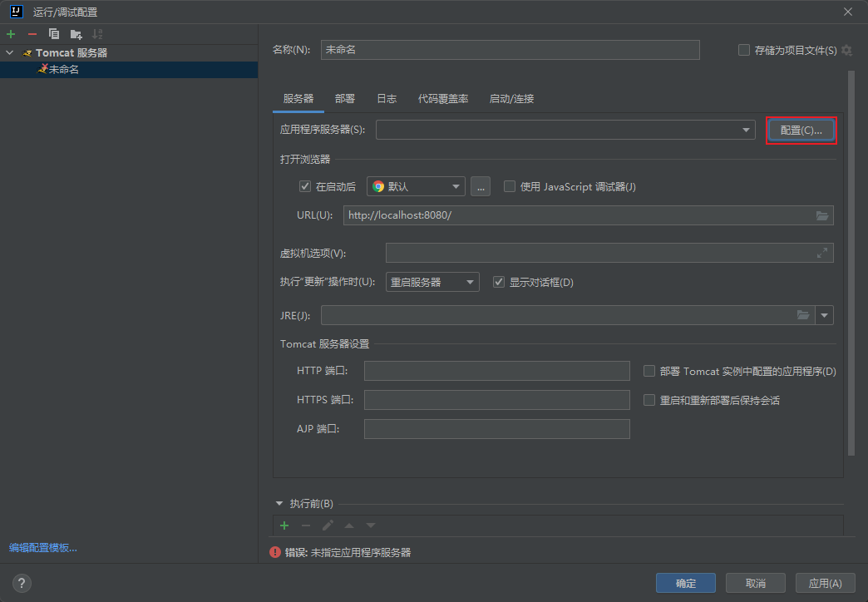The image size is (868, 602).
Task: Click the AJP 端口 input field
Action: [x=496, y=429]
